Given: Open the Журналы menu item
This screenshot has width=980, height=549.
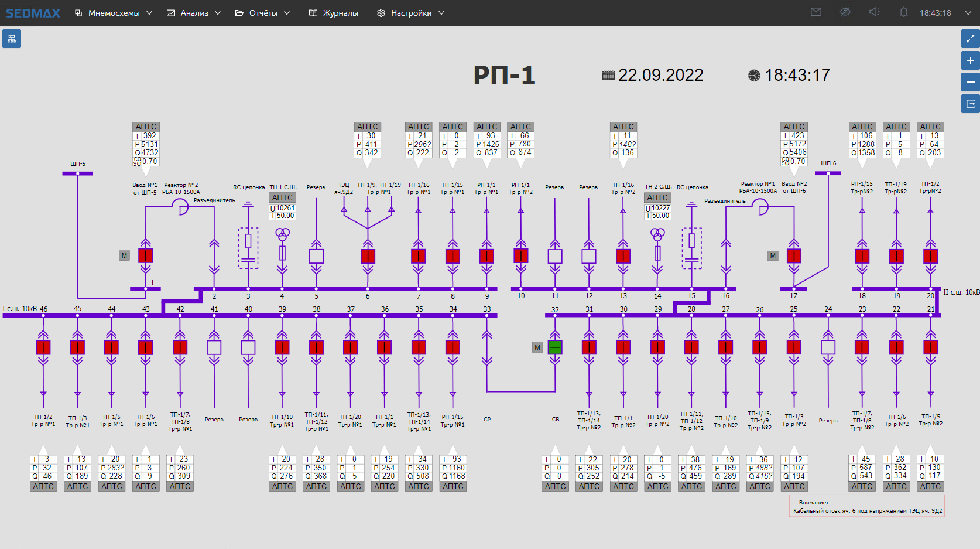Looking at the screenshot, I should (334, 13).
